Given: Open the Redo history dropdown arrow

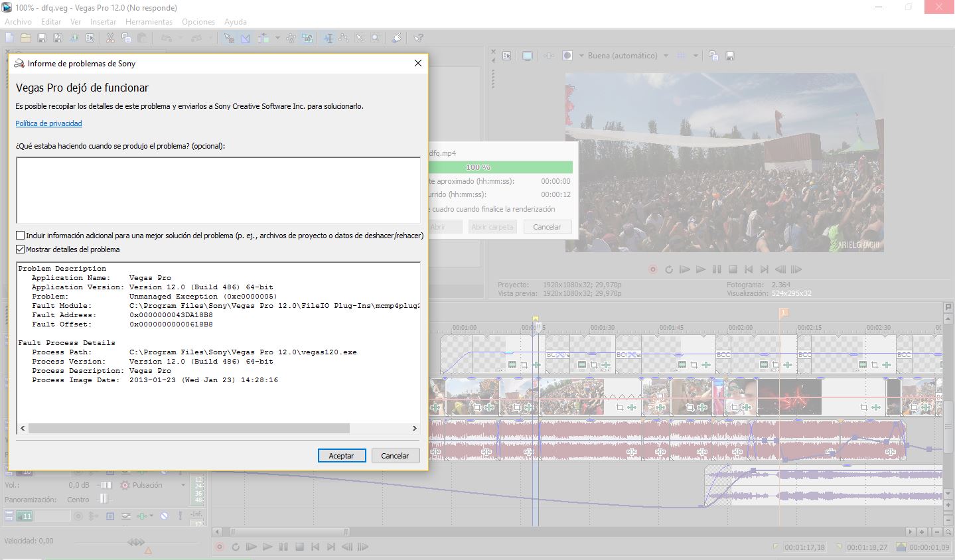Looking at the screenshot, I should point(210,38).
